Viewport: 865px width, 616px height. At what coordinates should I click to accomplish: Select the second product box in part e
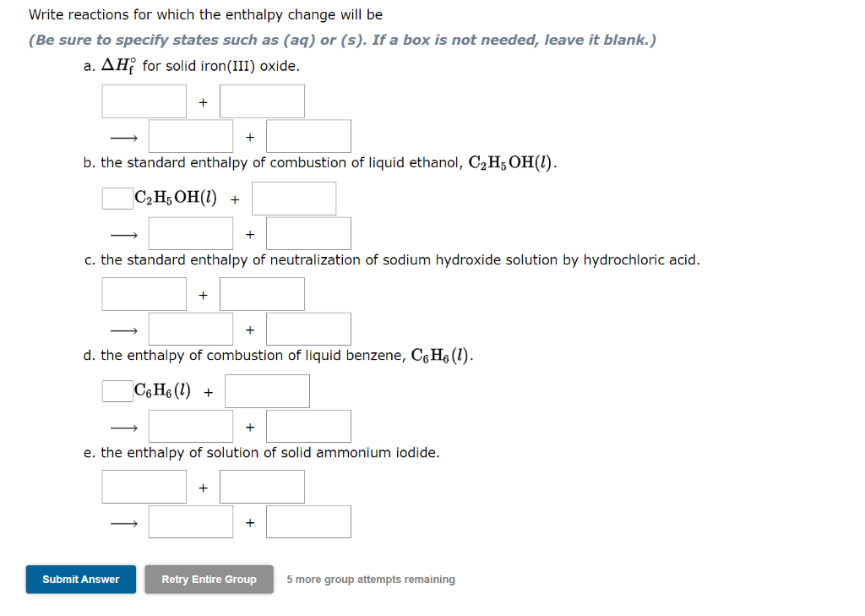308,521
